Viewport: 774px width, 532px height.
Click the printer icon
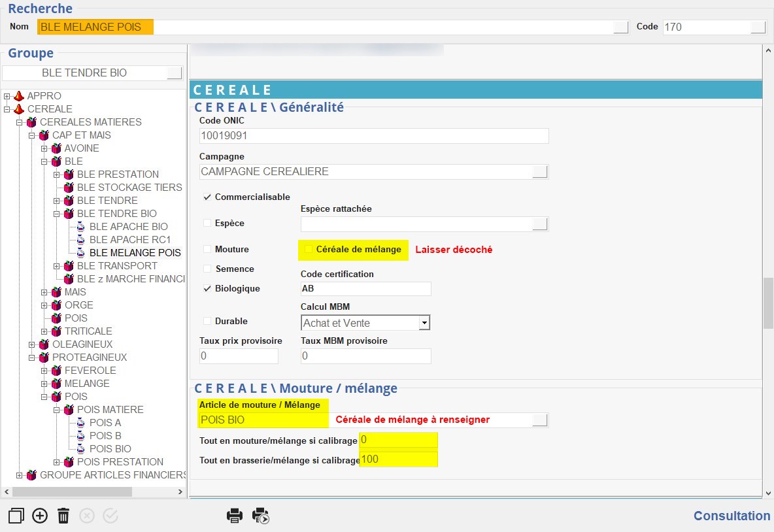click(235, 516)
